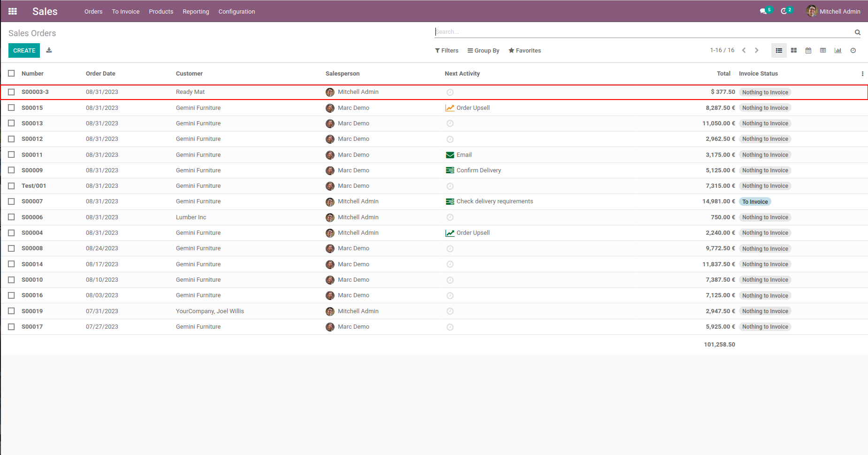Click the search magnifier icon
868x455 pixels.
pos(857,32)
